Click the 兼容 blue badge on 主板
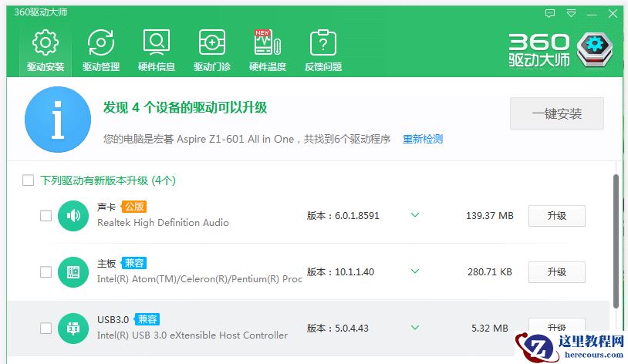The height and width of the screenshot is (364, 628). [x=134, y=263]
